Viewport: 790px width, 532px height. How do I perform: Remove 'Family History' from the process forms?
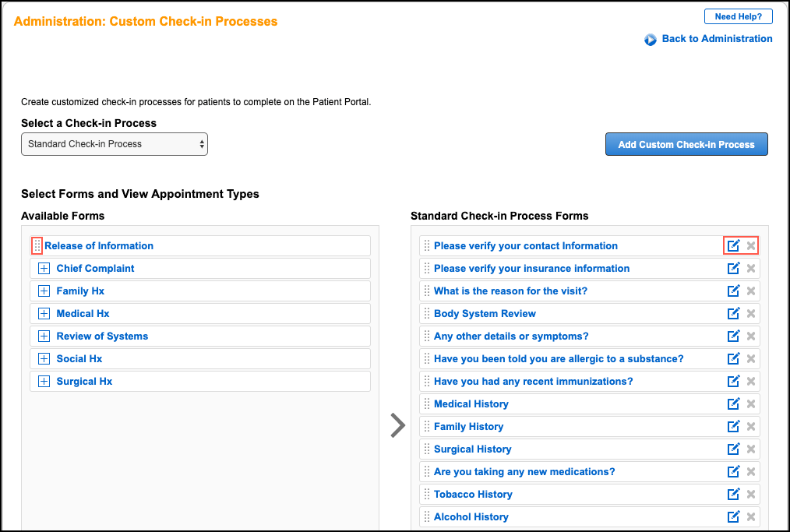tap(750, 426)
